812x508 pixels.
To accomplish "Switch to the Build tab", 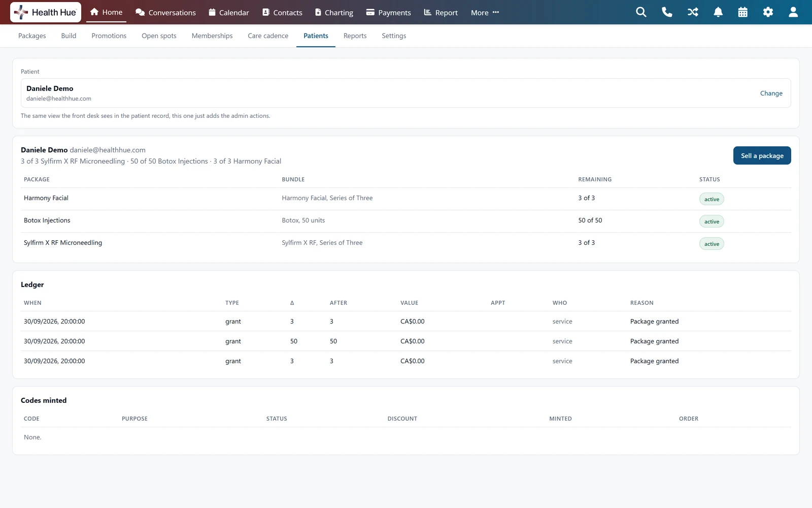I will click(x=69, y=36).
